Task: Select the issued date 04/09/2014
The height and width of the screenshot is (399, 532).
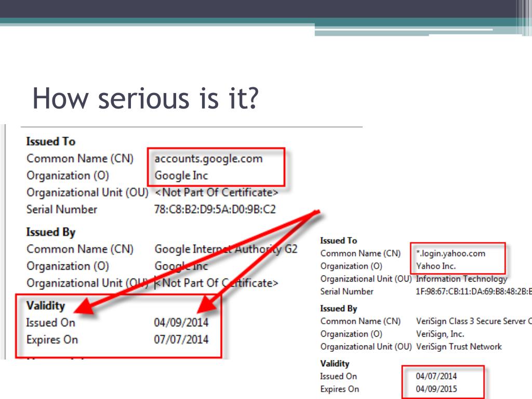Action: tap(181, 322)
